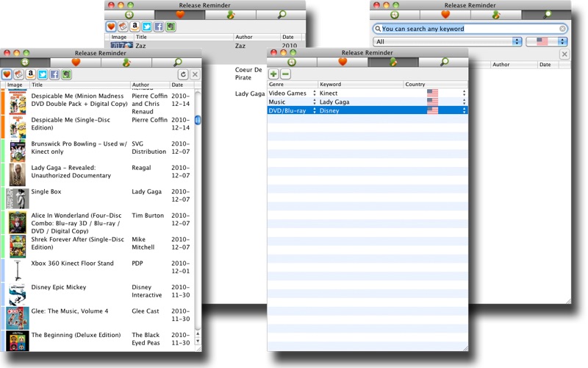Change genre for the 'Video Games' keyword row
Viewport: 588px width, 368px height.
[293, 93]
